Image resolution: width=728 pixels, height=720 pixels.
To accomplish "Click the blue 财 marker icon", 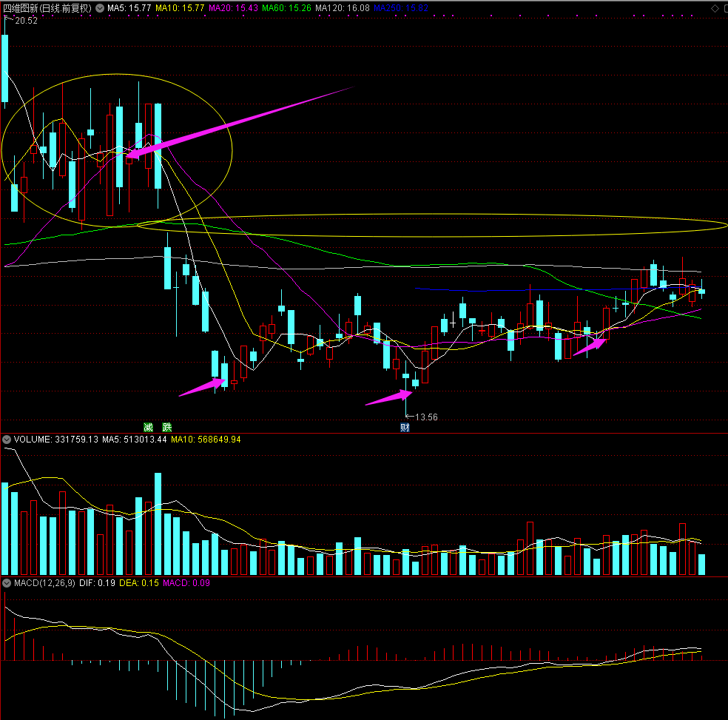I will click(x=405, y=428).
